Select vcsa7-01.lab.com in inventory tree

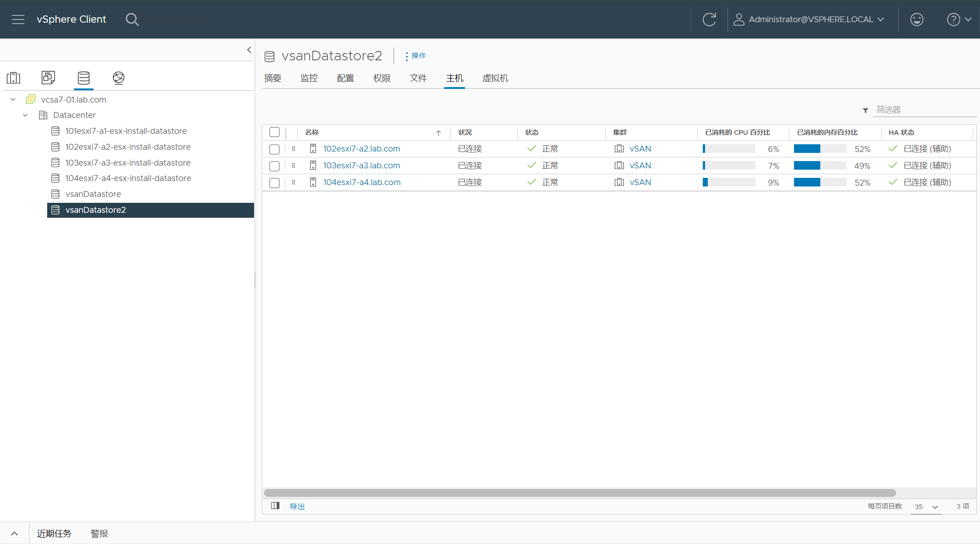coord(73,99)
